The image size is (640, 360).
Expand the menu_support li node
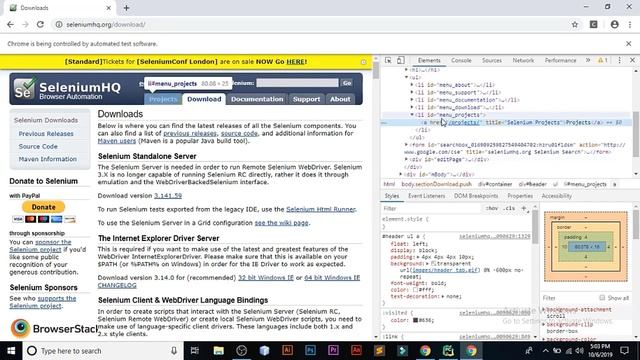coord(412,92)
